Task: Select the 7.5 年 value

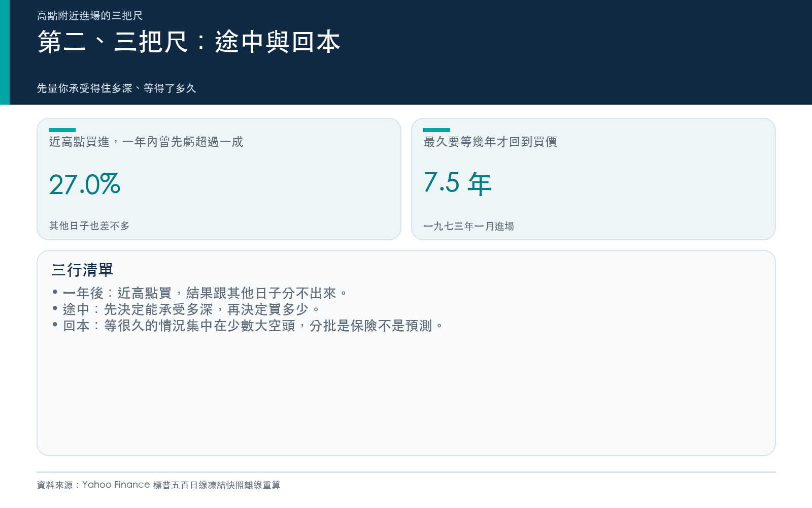Action: click(x=458, y=183)
